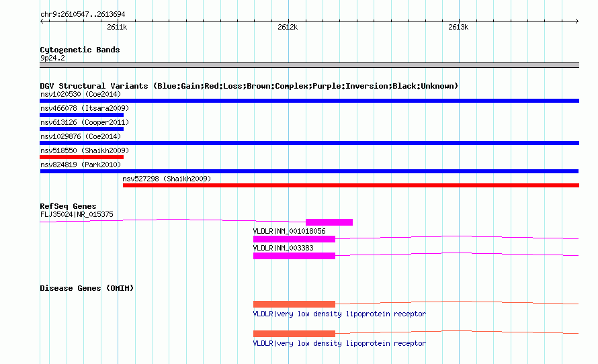Screen dimensions: 598x364
Task: Click the FLJ35024|NR_015375 gene label
Action: pos(77,215)
